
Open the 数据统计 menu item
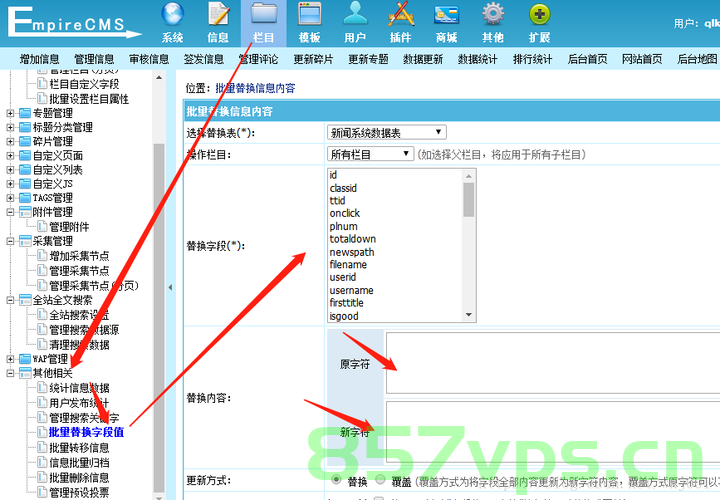click(x=478, y=59)
